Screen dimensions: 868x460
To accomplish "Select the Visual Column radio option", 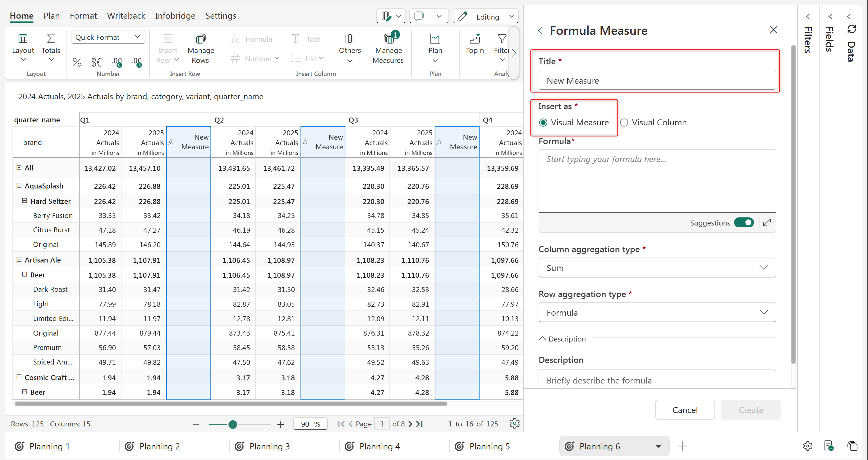I will (624, 123).
